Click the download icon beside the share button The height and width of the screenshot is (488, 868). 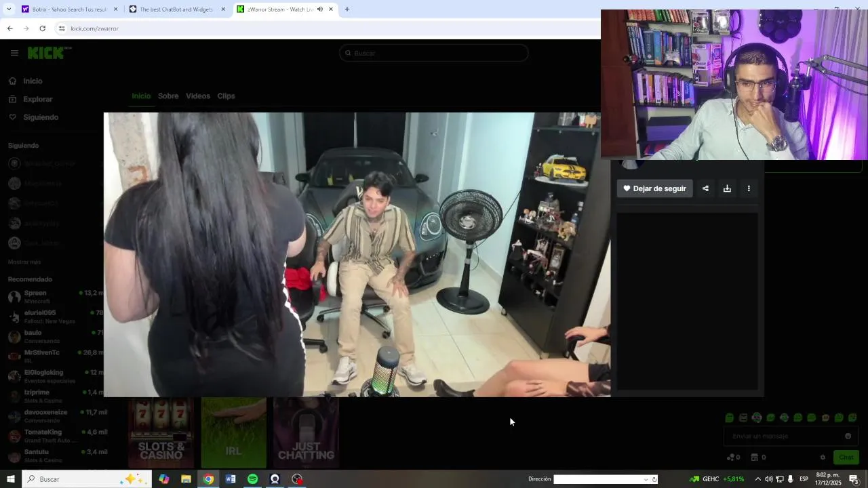727,188
